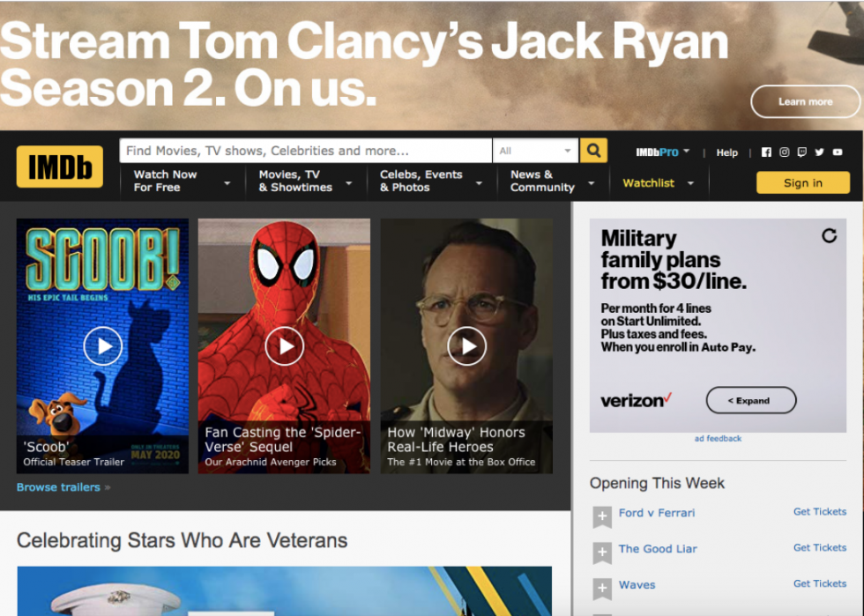864x616 pixels.
Task: Reload the Verizon ad with refresh icon
Action: coord(830,236)
